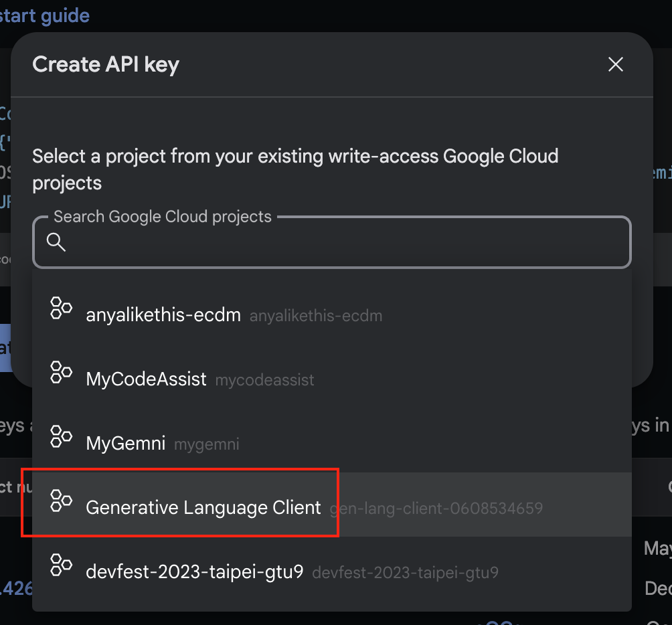
Task: Click the project ID gen-lang-client-0608534659
Action: 436,509
